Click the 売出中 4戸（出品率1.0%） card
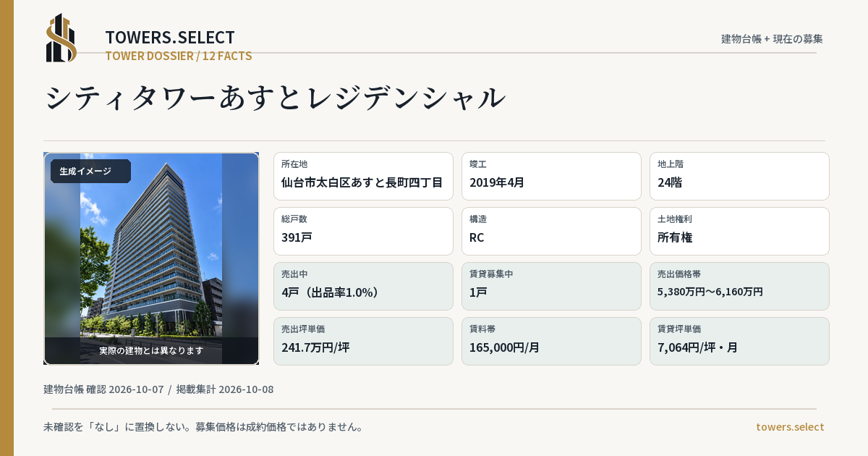This screenshot has height=456, width=868. [x=363, y=286]
